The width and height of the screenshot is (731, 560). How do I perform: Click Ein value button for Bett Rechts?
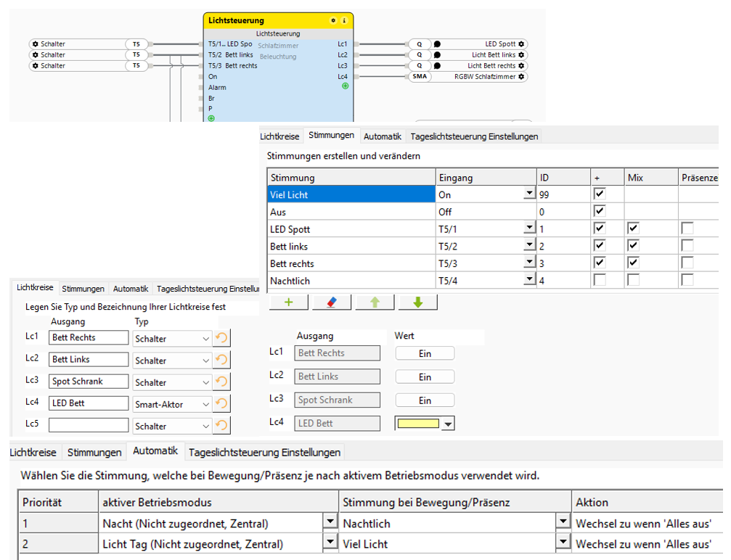pyautogui.click(x=425, y=353)
